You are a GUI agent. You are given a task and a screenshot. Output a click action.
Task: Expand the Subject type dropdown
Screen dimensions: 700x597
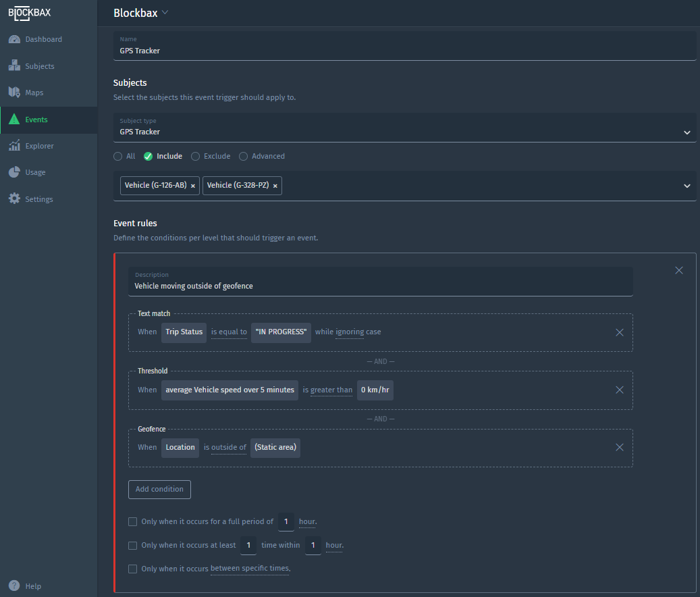[x=686, y=132]
